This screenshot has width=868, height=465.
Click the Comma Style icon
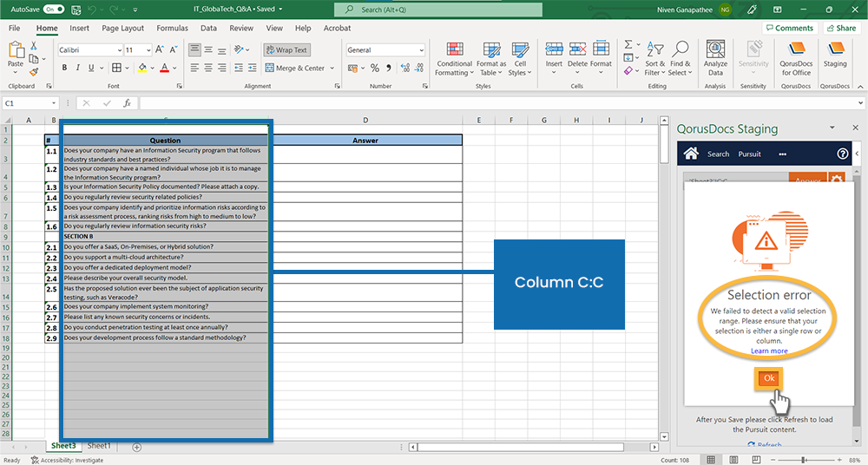pyautogui.click(x=389, y=68)
